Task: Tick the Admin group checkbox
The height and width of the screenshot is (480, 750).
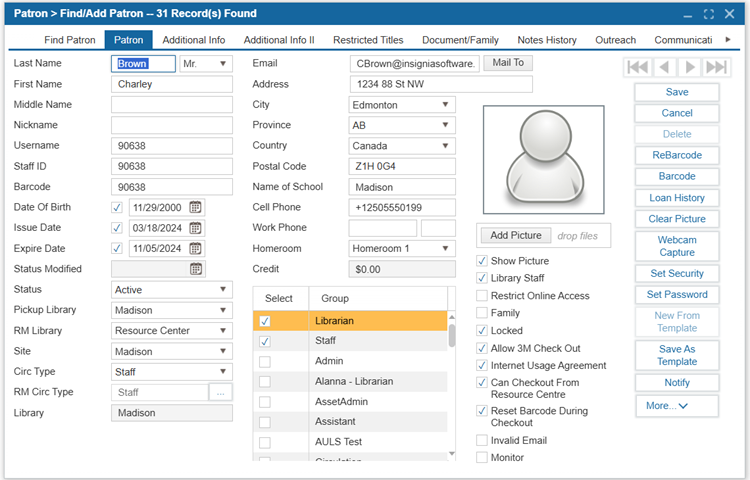Action: (x=265, y=361)
